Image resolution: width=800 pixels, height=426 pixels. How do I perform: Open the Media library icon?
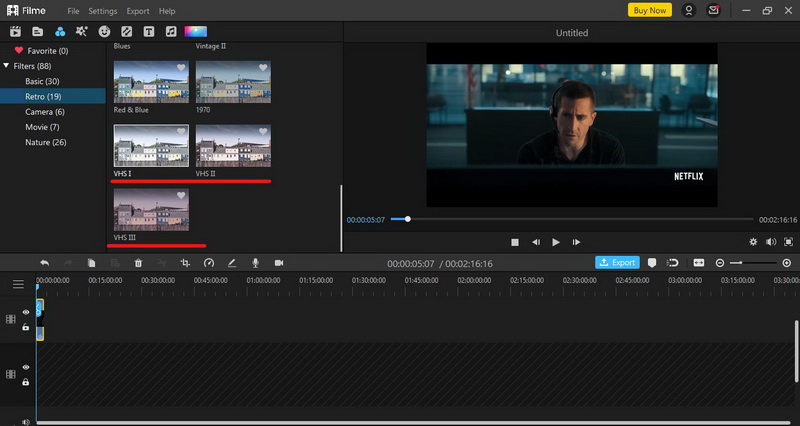click(38, 32)
